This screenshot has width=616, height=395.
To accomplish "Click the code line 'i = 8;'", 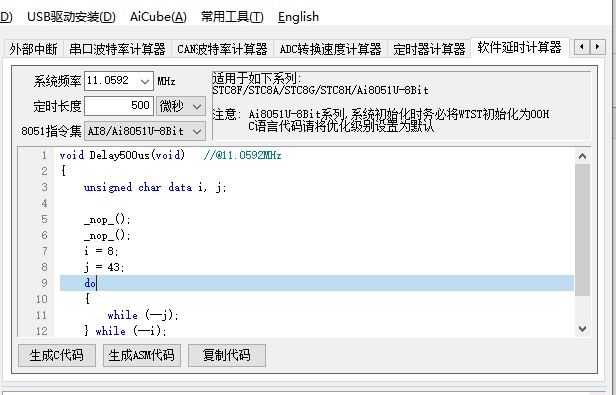I will click(101, 251).
